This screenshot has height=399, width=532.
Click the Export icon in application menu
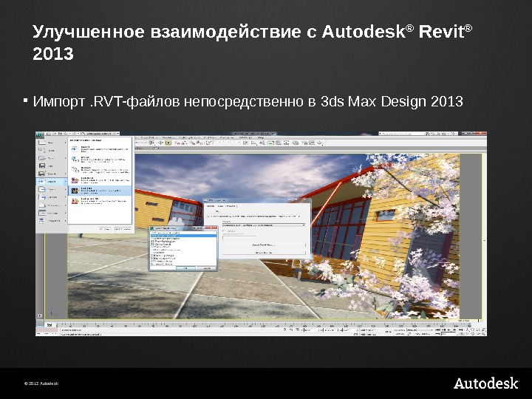click(42, 189)
